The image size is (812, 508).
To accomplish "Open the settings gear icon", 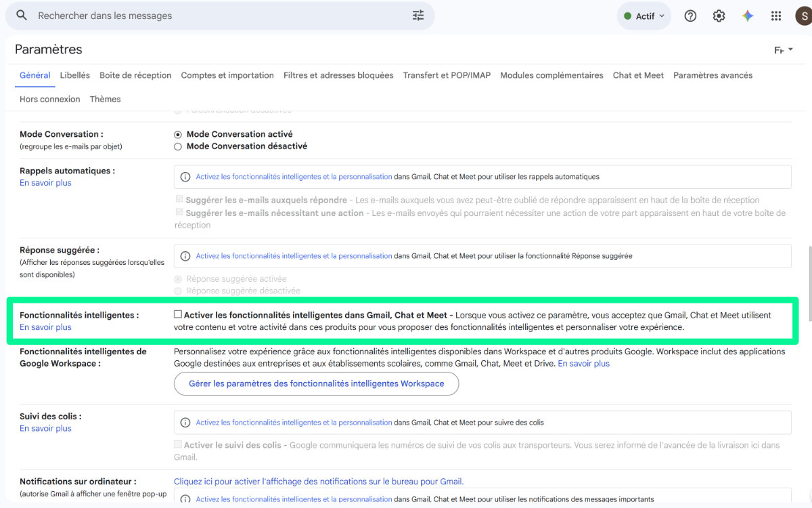I will [719, 16].
